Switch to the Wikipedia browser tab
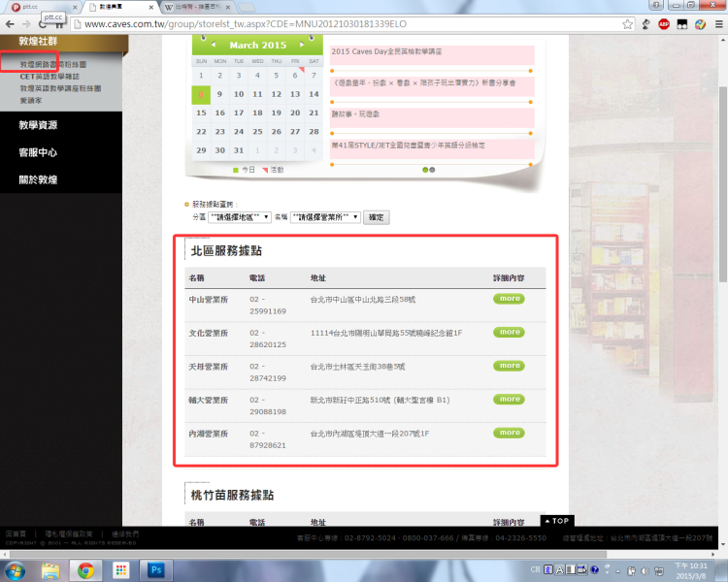This screenshot has height=582, width=728. click(195, 7)
